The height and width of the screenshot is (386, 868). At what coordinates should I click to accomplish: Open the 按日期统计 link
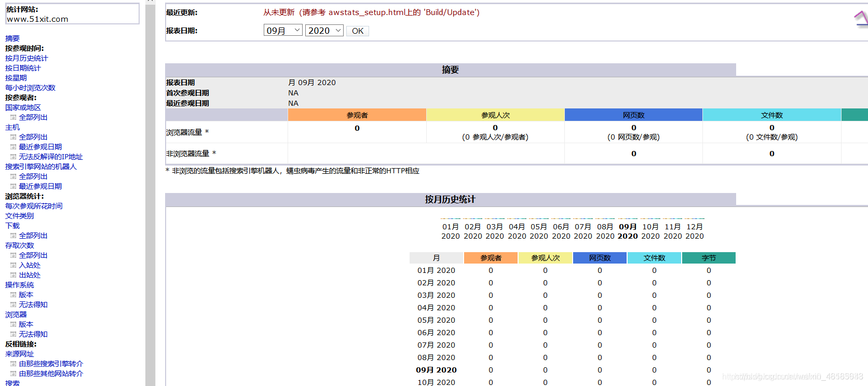tap(23, 68)
